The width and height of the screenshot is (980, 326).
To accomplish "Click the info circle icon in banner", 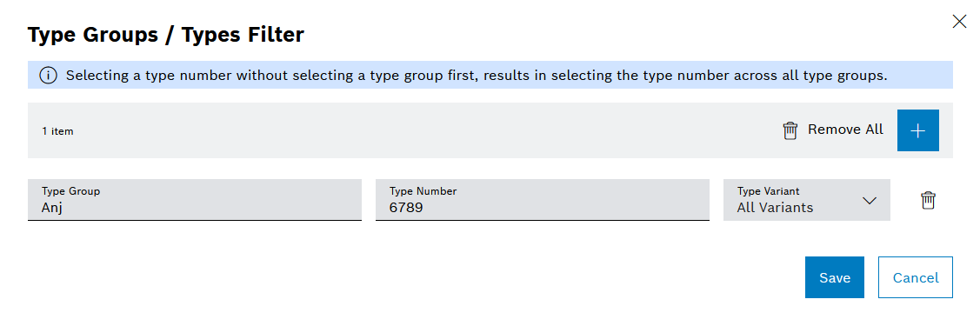I will tap(48, 76).
